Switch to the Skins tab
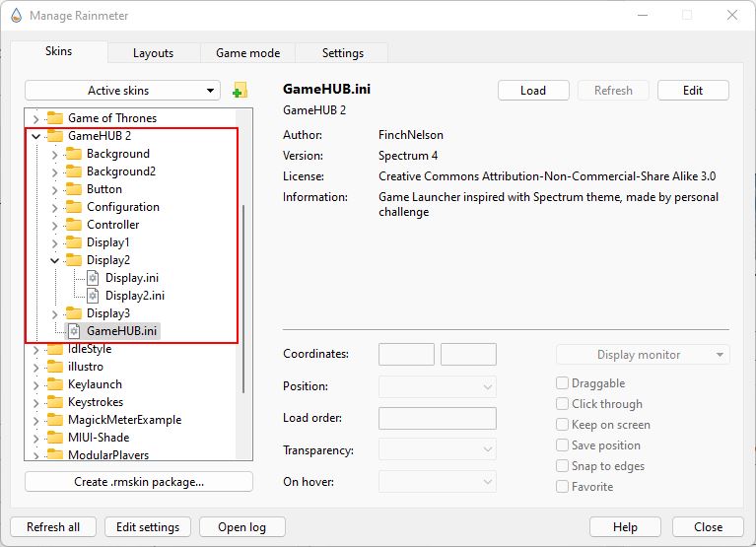 pos(59,51)
